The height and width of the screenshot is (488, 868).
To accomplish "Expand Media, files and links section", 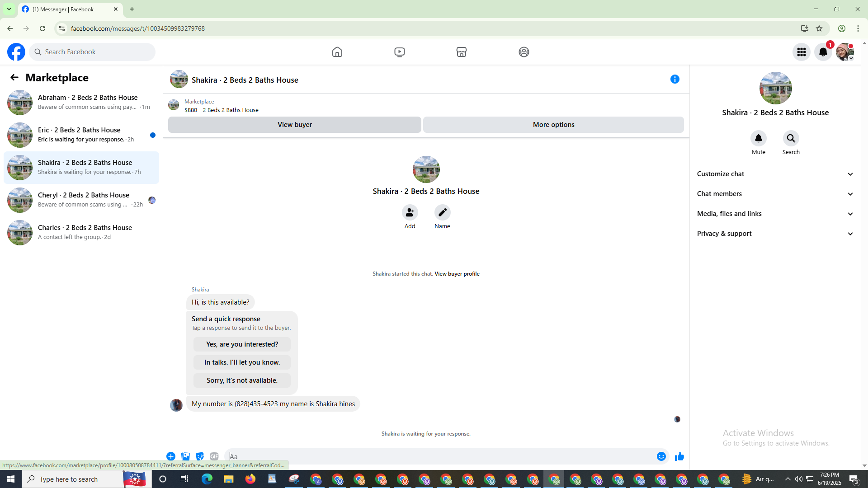I will point(776,214).
